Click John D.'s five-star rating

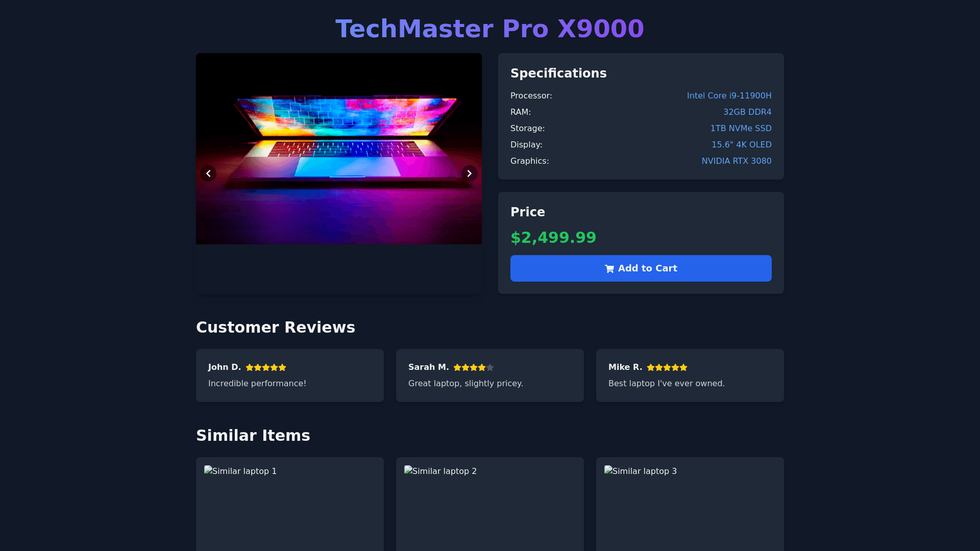(x=266, y=367)
